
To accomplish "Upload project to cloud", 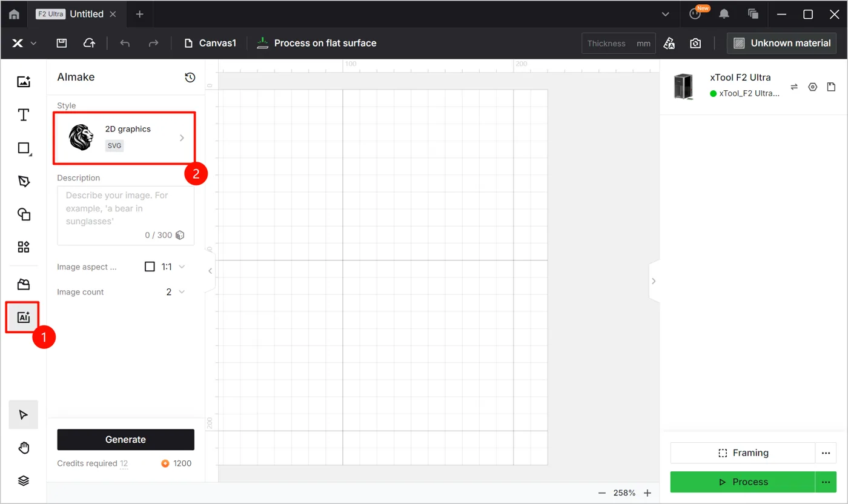I will (89, 43).
